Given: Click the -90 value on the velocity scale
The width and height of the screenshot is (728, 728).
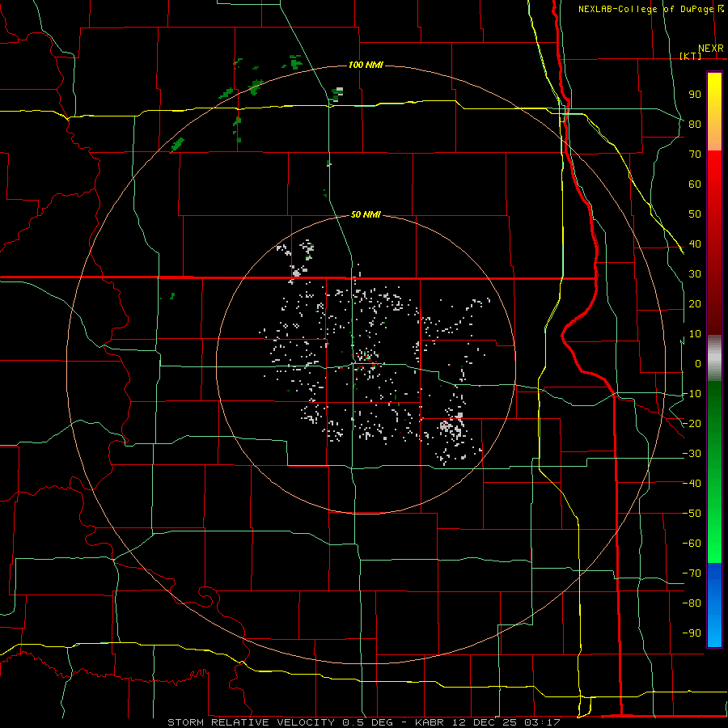Looking at the screenshot, I should tap(692, 633).
